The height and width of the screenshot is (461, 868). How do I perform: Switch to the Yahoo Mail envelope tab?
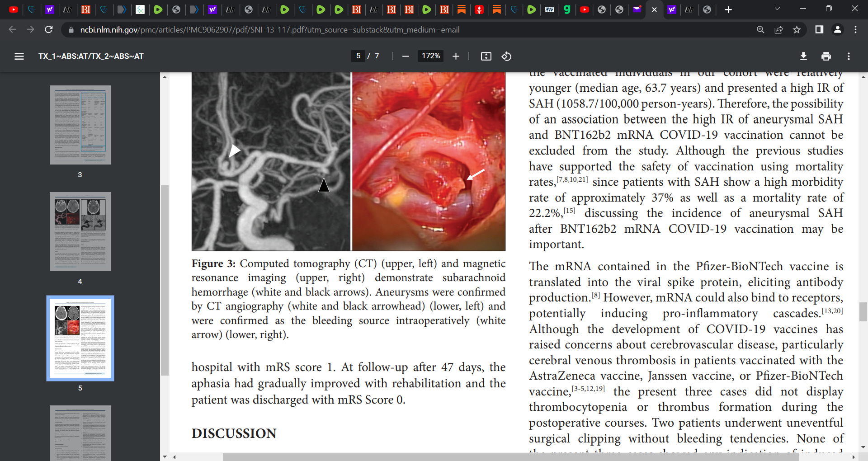[x=637, y=9]
